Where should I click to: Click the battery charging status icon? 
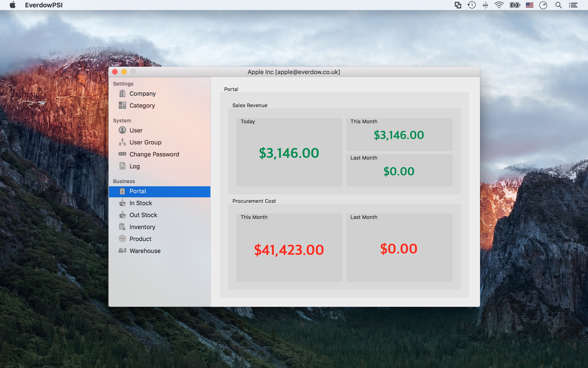pyautogui.click(x=515, y=5)
